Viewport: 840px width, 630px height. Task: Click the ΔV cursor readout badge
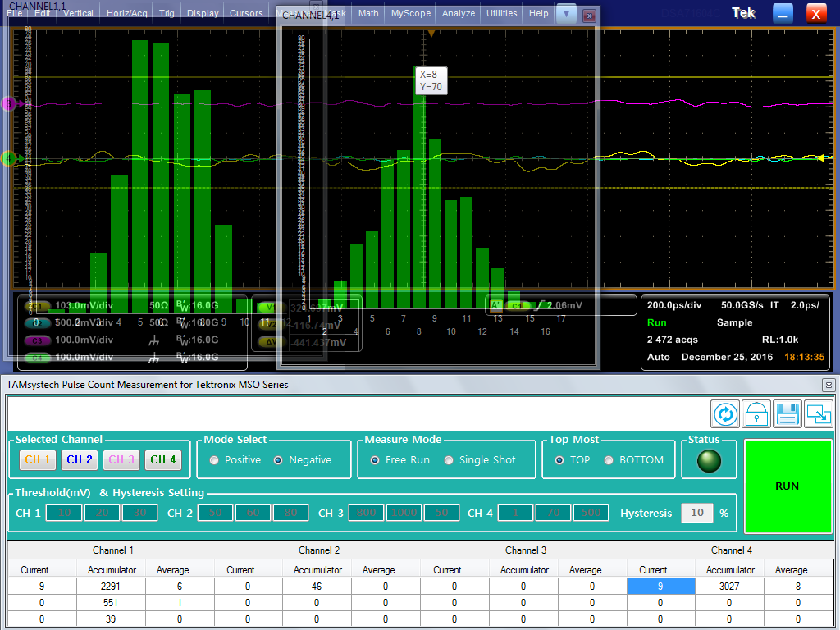(x=271, y=342)
